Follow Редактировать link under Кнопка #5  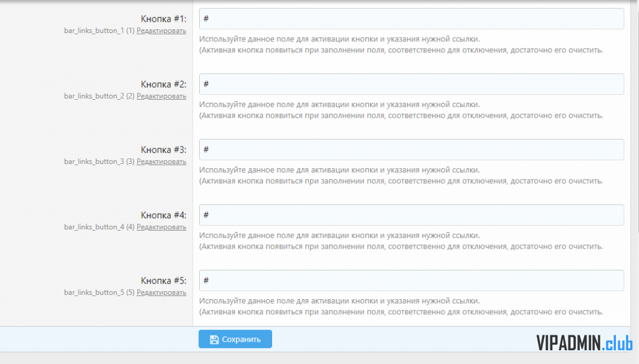[162, 293]
